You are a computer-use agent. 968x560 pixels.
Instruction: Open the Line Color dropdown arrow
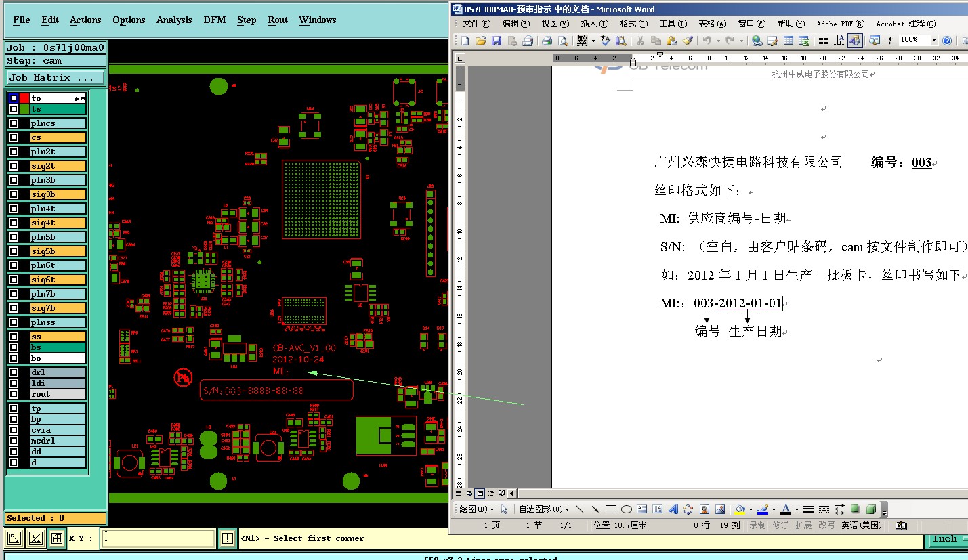coord(774,509)
